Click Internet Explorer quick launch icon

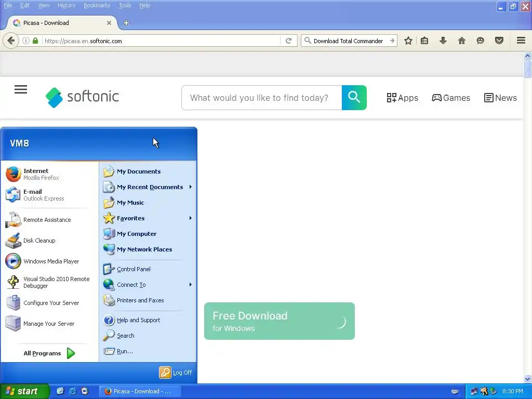click(72, 391)
